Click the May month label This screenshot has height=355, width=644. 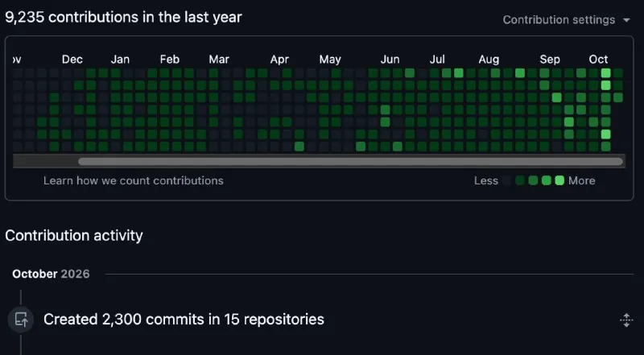330,60
